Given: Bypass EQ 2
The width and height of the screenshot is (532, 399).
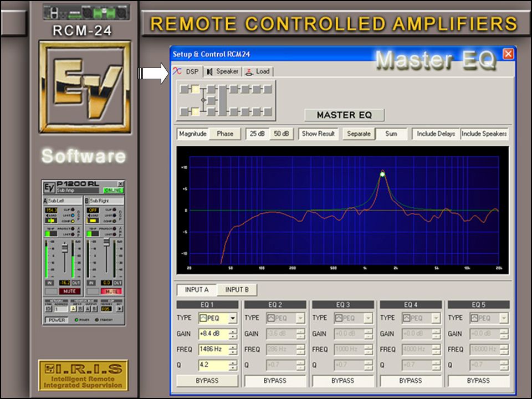Looking at the screenshot, I should coord(275,381).
